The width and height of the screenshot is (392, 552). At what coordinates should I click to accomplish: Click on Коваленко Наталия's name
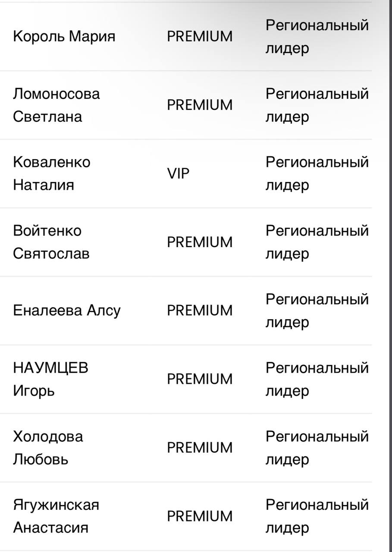[x=52, y=174]
